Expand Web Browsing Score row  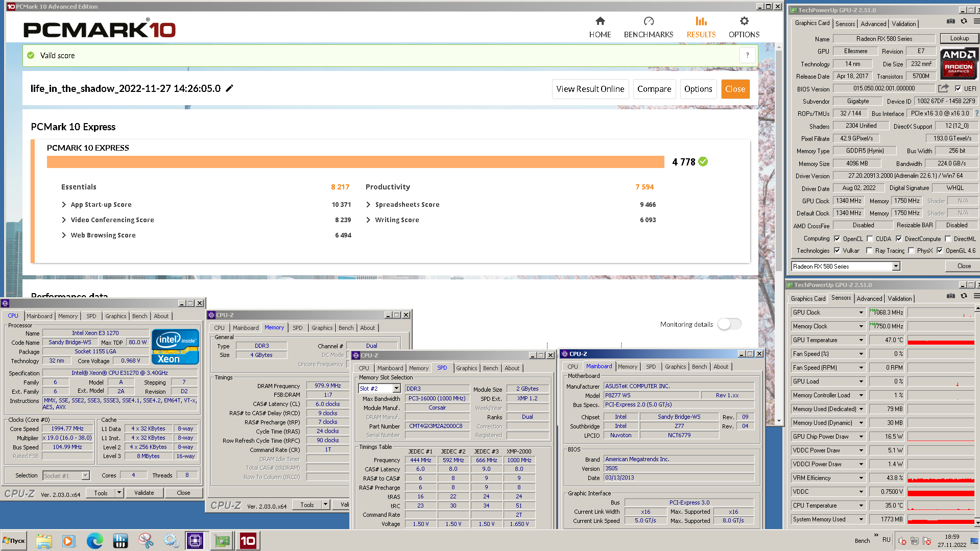click(64, 235)
